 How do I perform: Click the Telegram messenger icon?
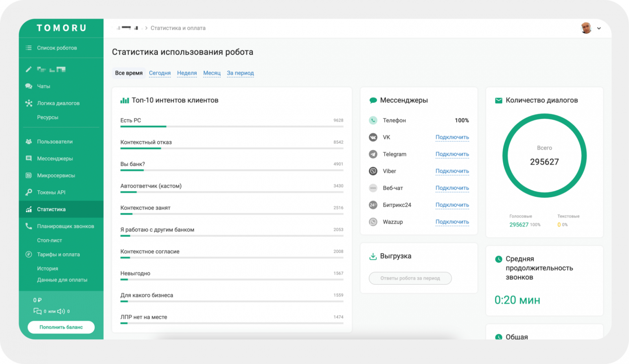[373, 154]
